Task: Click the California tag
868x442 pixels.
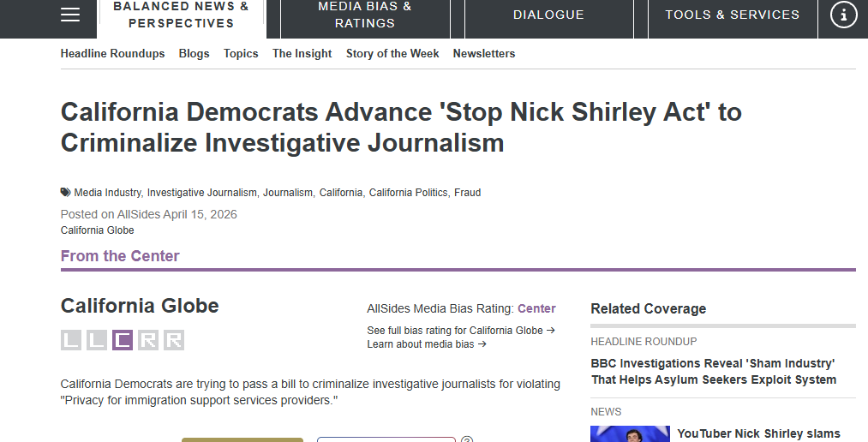Action: point(341,193)
